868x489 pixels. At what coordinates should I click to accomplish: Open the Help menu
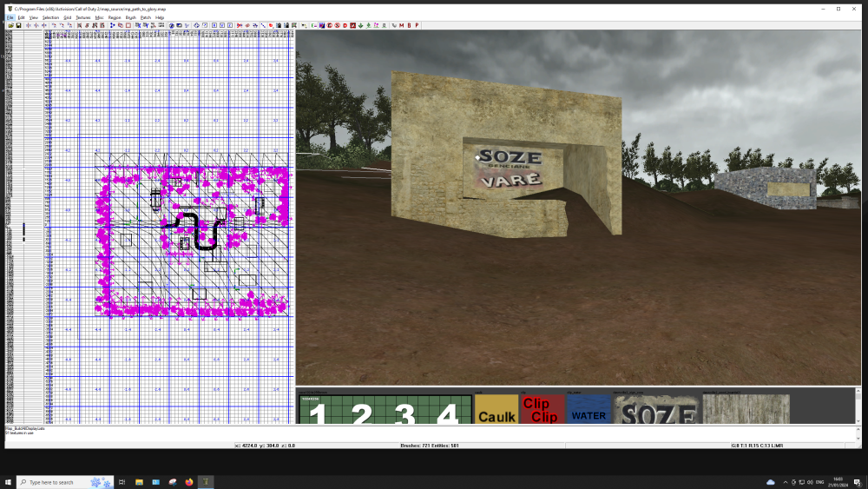pos(160,17)
